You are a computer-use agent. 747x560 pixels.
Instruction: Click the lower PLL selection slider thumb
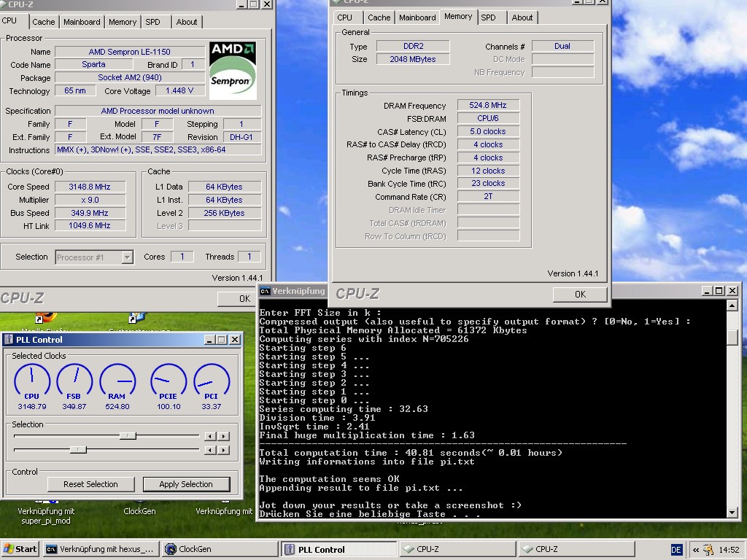tap(78, 449)
